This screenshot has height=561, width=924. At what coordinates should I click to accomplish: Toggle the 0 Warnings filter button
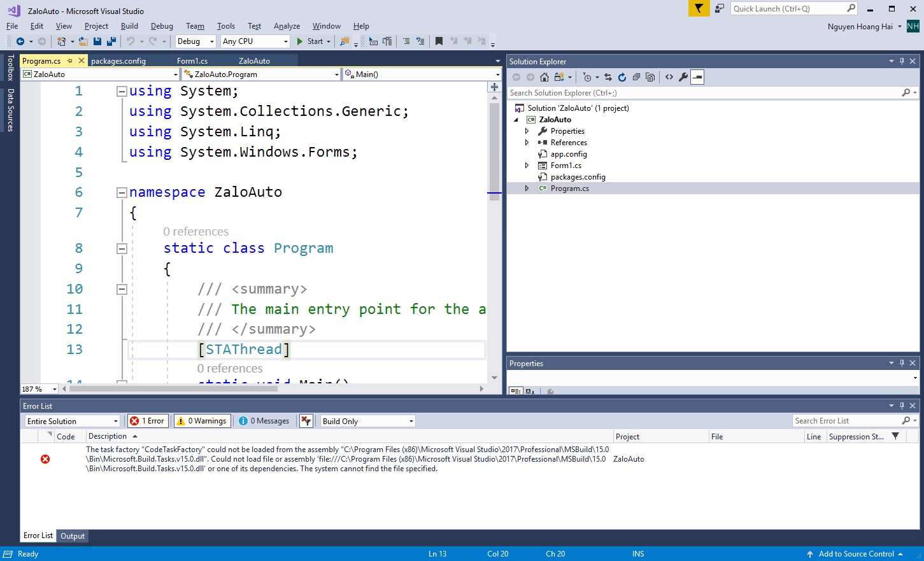click(202, 421)
